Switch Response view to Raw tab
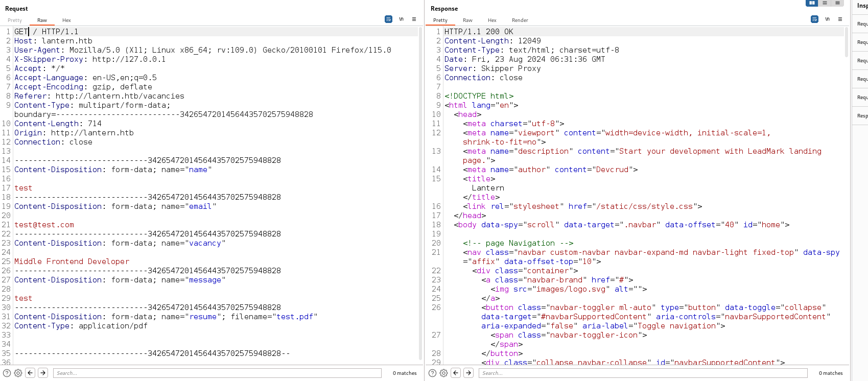 467,20
